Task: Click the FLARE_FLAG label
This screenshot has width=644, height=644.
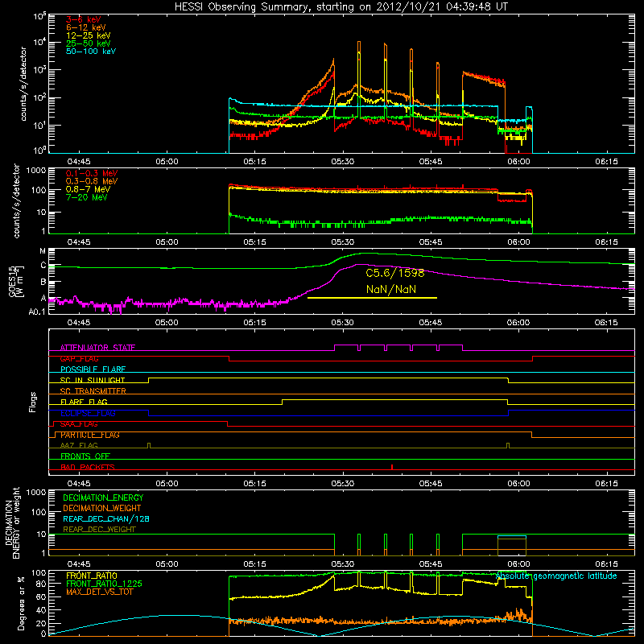Action: [84, 402]
